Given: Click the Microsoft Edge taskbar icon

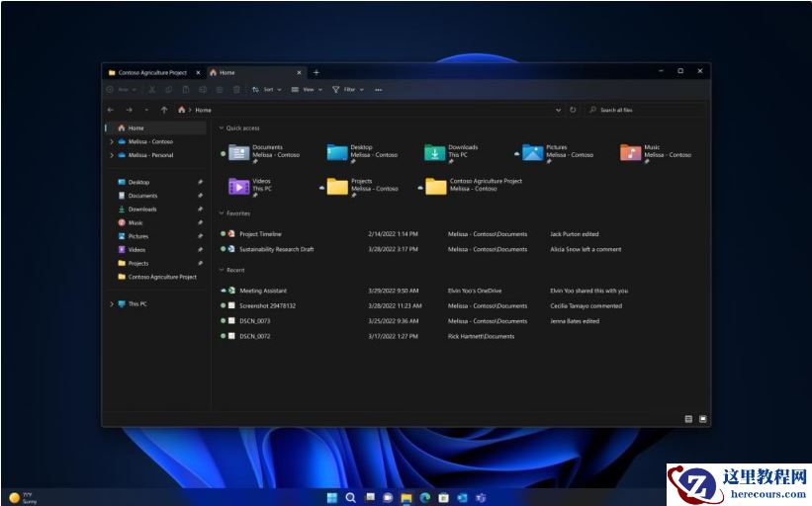Looking at the screenshot, I should coord(425,497).
